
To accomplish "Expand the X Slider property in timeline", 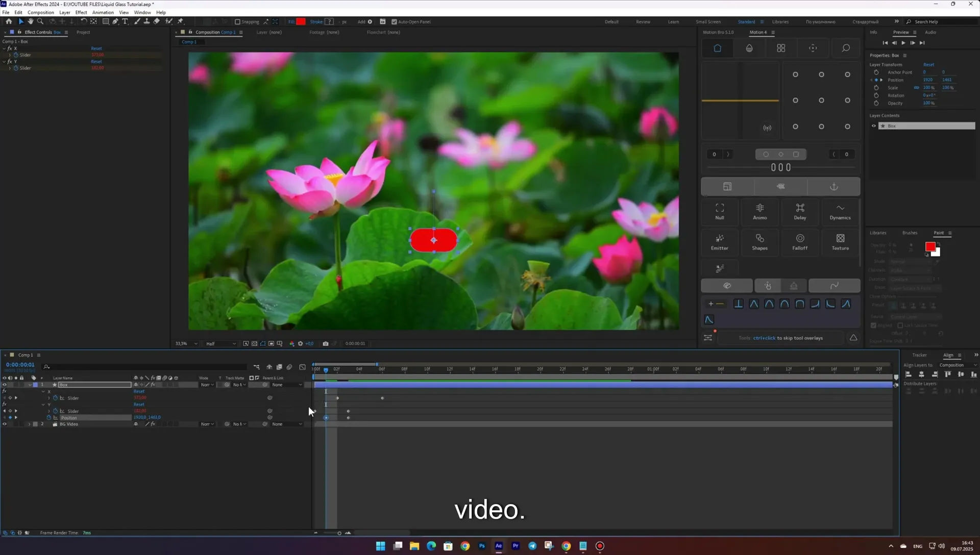I will click(49, 398).
